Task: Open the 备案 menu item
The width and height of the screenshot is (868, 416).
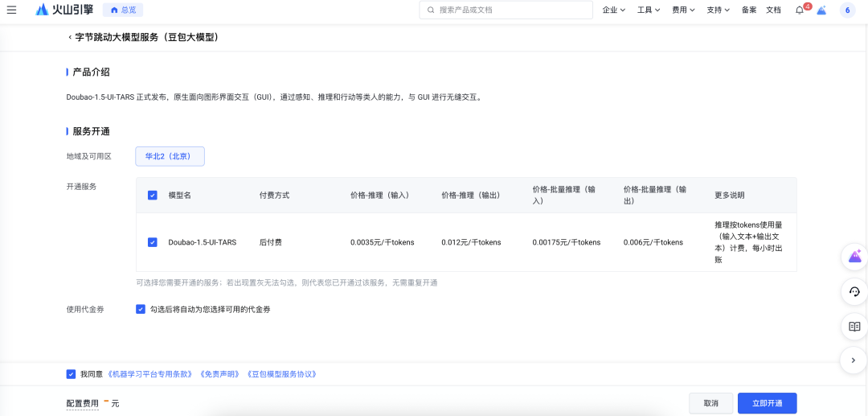Action: [x=749, y=10]
